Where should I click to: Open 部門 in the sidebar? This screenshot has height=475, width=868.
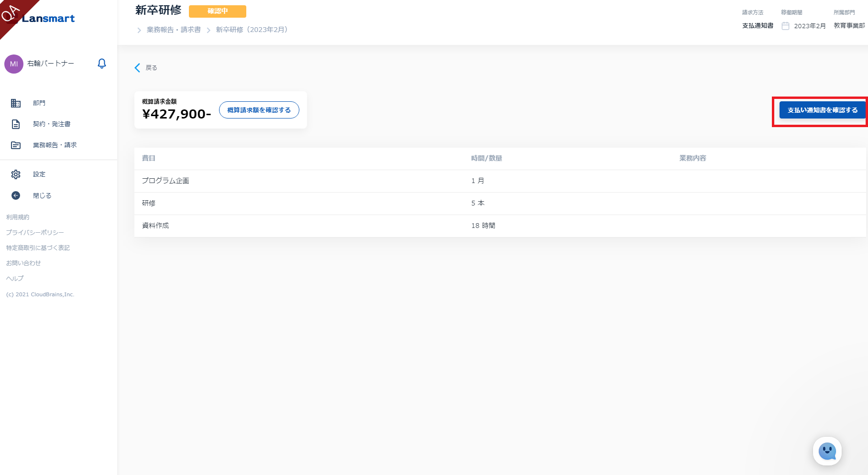tap(39, 103)
